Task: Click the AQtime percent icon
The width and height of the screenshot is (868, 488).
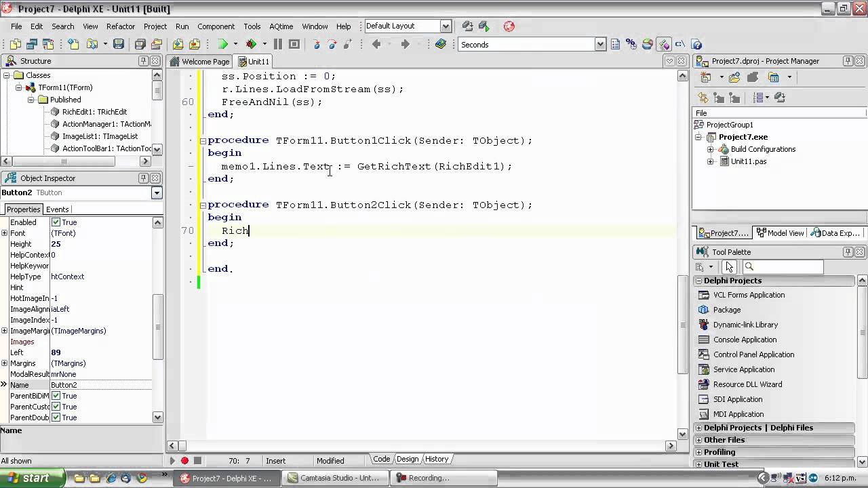Action: 631,45
